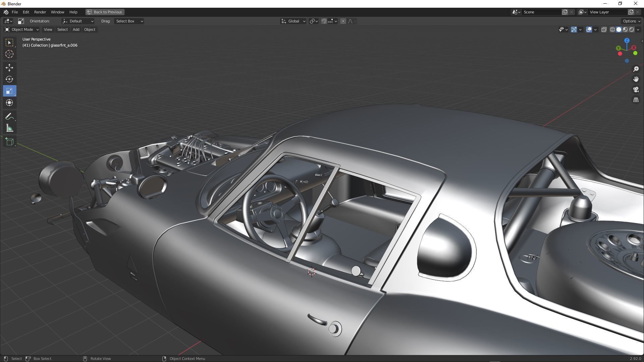Open the Add menu in viewport header
This screenshot has height=362, width=644.
pos(76,29)
